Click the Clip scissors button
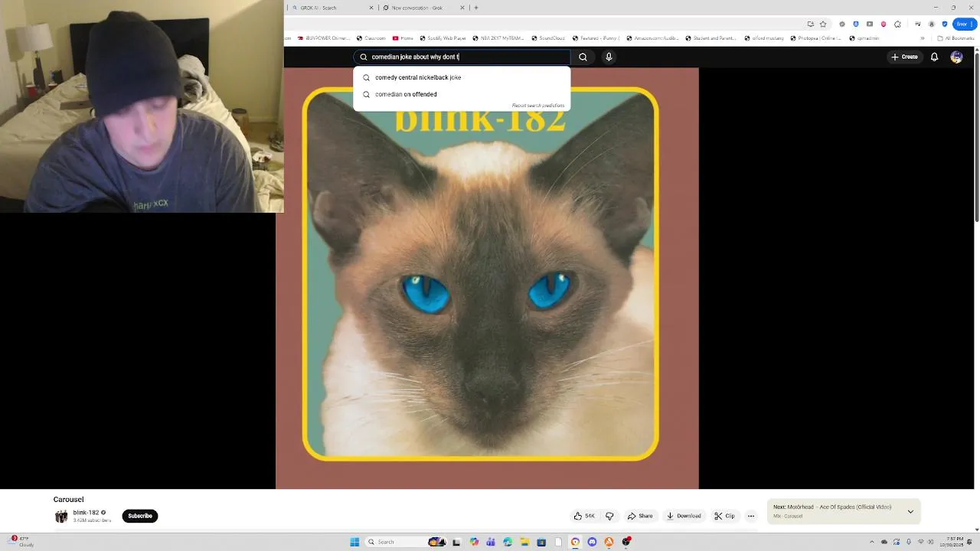Screen dimensions: 980x551 tap(725, 516)
